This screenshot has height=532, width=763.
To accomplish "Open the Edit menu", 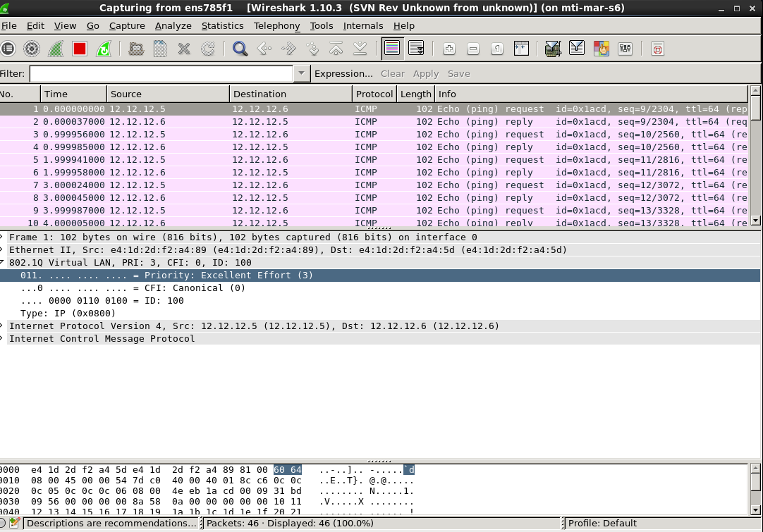I will coord(35,26).
